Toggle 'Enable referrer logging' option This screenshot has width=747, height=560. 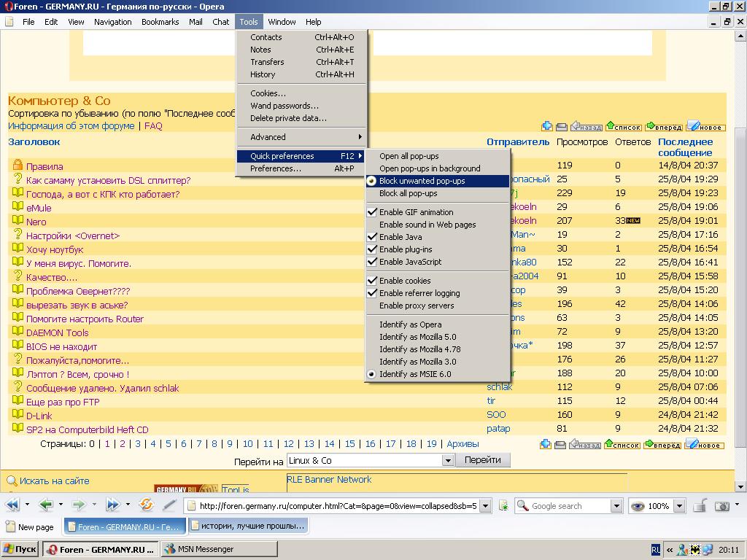click(438, 293)
